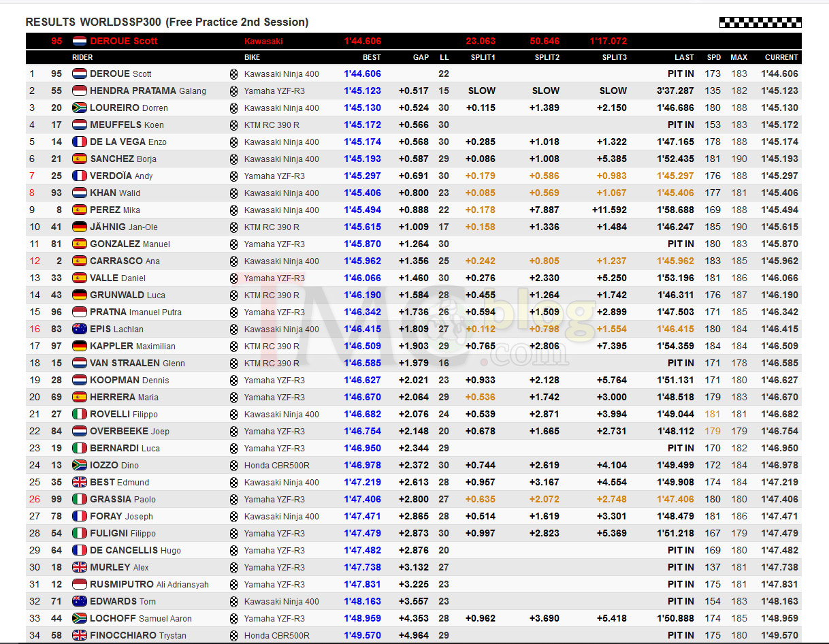This screenshot has width=829, height=644.
Task: Click the checkered flag icon in KOOPMAN Dennis row
Action: [234, 381]
